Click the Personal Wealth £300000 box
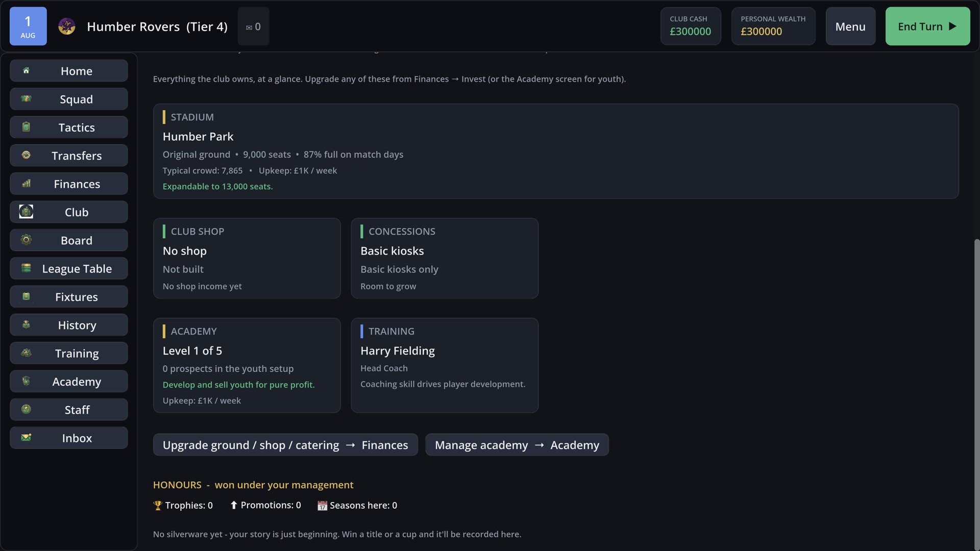This screenshot has width=980, height=551. coord(773,26)
